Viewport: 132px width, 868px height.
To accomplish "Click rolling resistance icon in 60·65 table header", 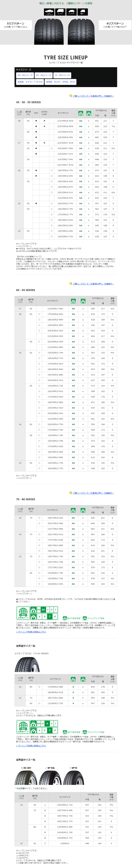I will tap(73, 301).
